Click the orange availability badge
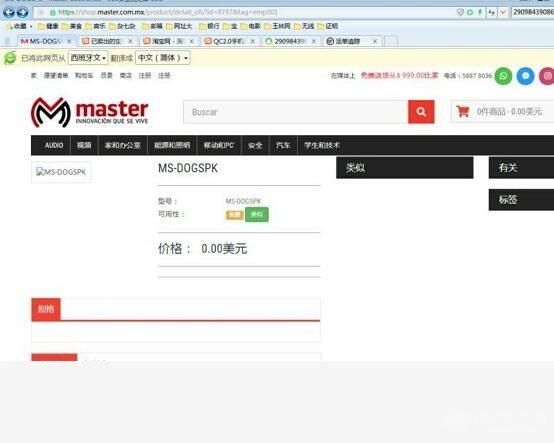Image resolution: width=554 pixels, height=443 pixels. point(234,214)
